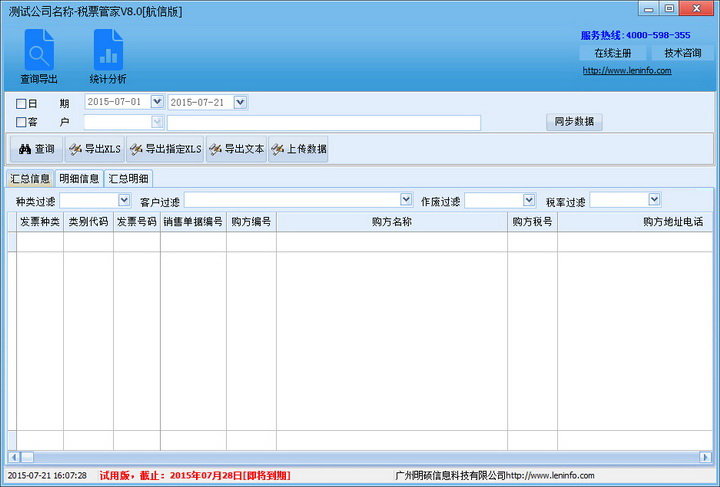The image size is (720, 487).
Task: Expand the 种类过滤 type filter dropdown
Action: (x=124, y=200)
